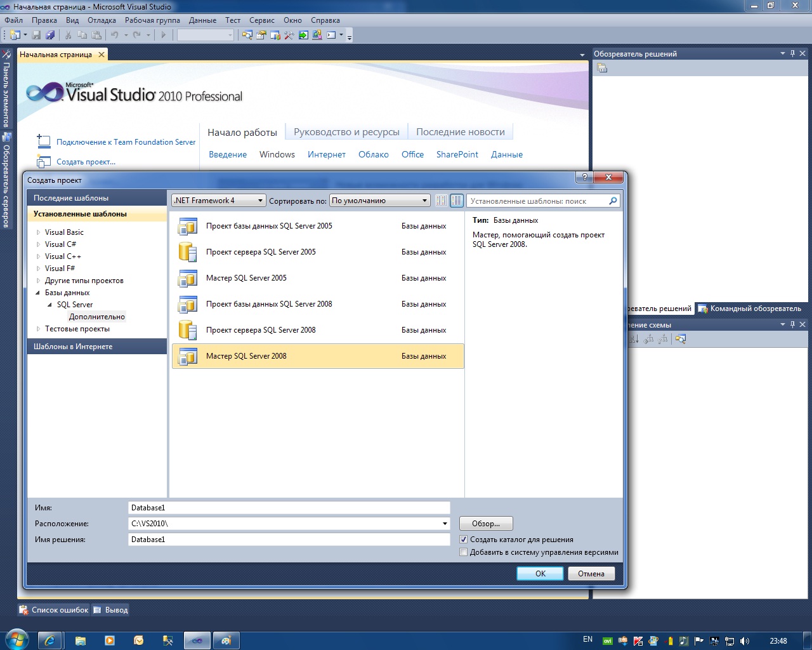Image resolution: width=812 pixels, height=650 pixels.
Task: Click the Paste clipboard icon
Action: coord(96,35)
